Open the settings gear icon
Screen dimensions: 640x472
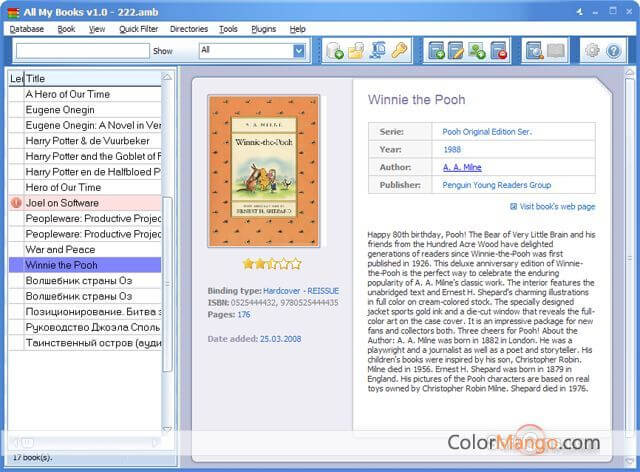(x=592, y=51)
